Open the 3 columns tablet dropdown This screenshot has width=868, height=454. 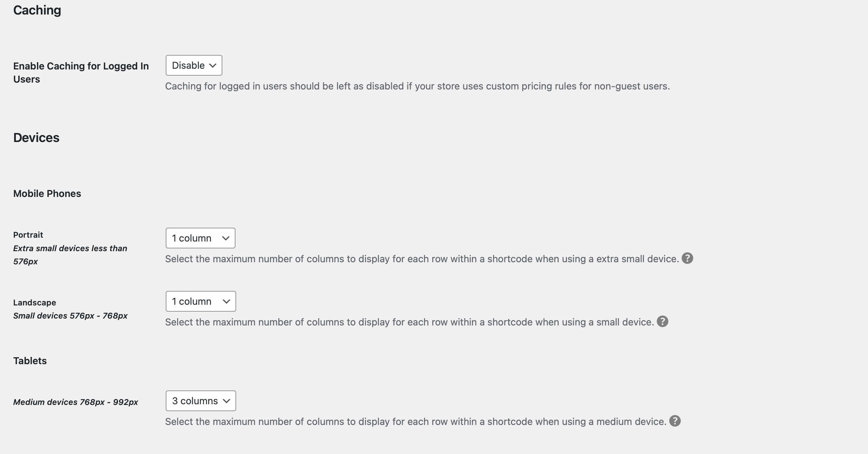201,401
